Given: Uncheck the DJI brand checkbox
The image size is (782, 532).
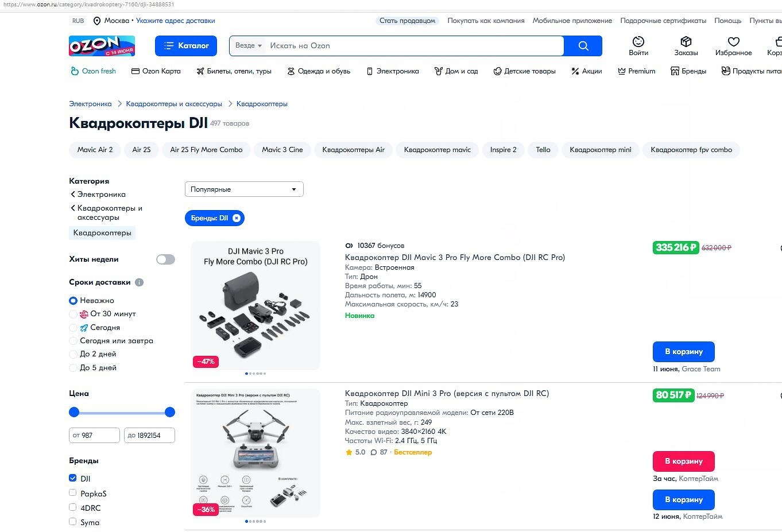Looking at the screenshot, I should click(73, 478).
